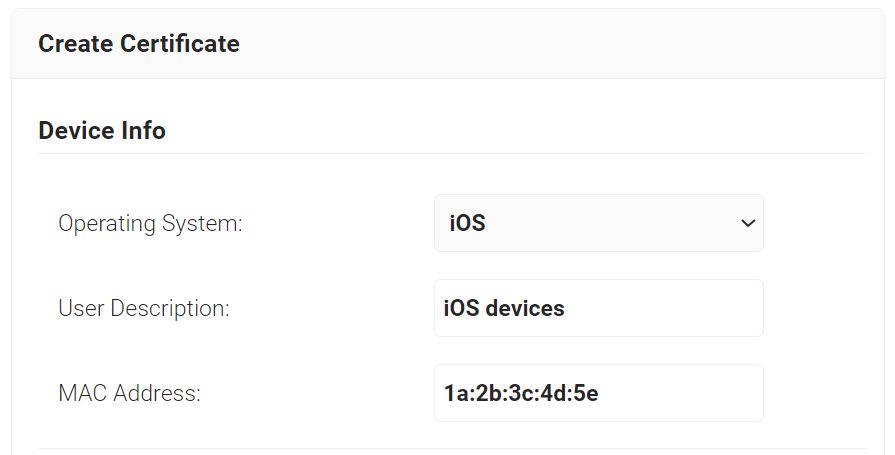Open the Operating System dropdown
895x455 pixels.
598,223
